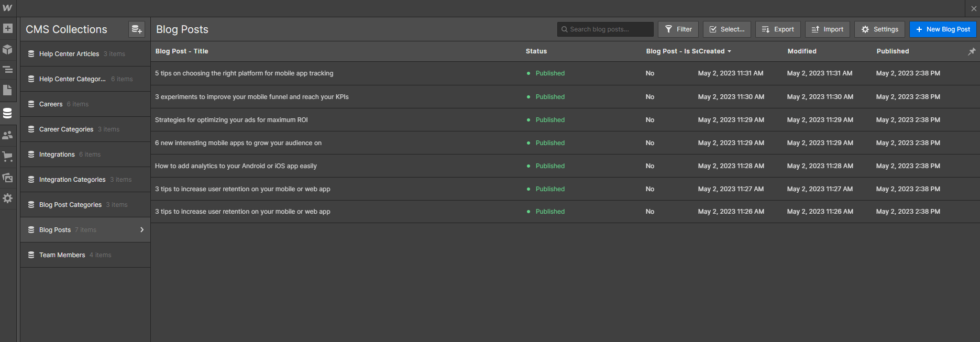Click the Select... checkbox button
980x342 pixels.
[726, 29]
